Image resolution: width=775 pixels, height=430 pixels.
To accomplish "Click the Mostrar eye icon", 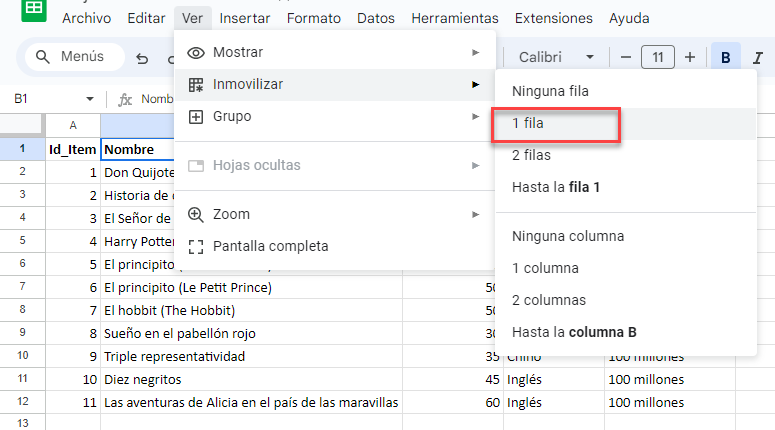I will pos(196,53).
